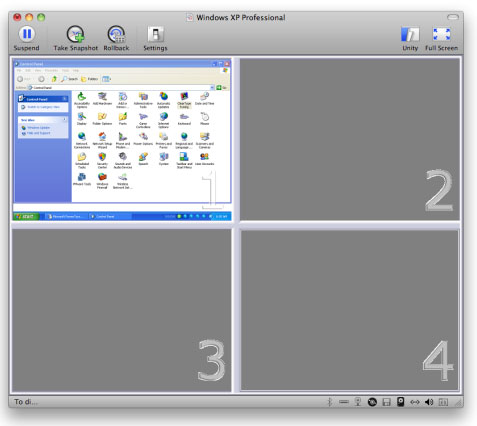The image size is (477, 426).
Task: Collapse the See Also pane
Action: pyautogui.click(x=65, y=119)
